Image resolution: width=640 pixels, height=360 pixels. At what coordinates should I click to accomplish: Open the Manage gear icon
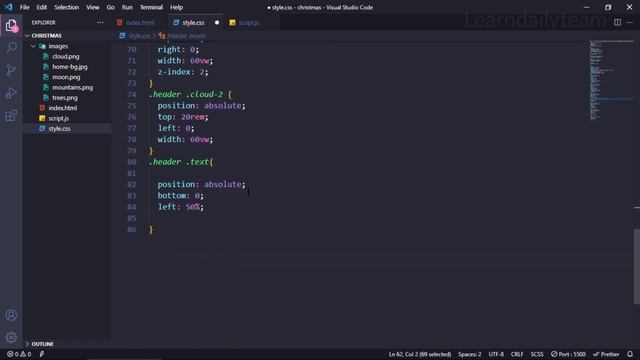11,337
